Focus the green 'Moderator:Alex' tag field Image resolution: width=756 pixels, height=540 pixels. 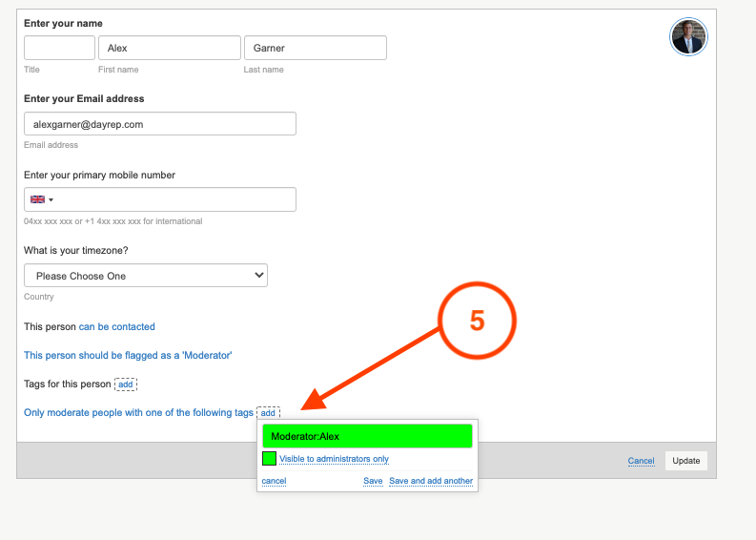367,436
